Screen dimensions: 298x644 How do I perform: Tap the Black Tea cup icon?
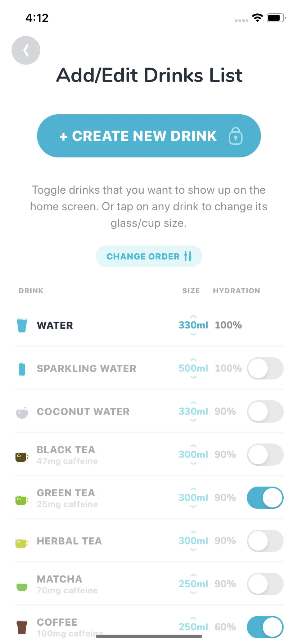(22, 457)
